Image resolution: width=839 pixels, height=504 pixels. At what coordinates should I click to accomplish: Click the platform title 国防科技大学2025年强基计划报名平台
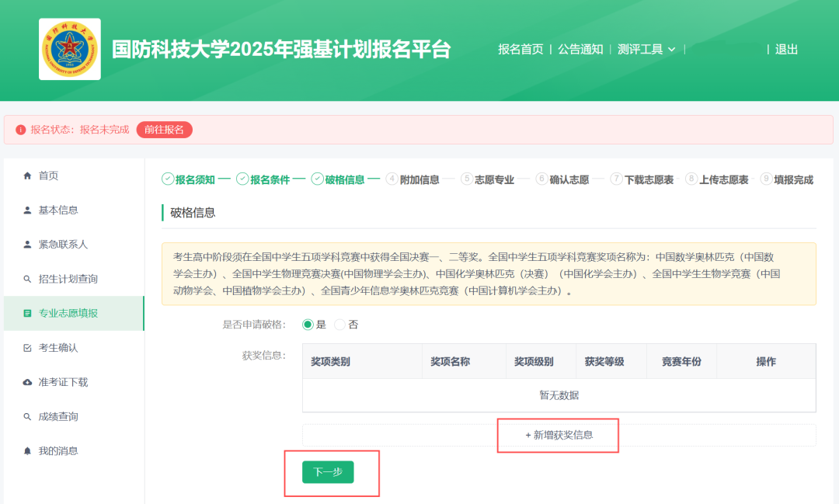click(x=281, y=49)
